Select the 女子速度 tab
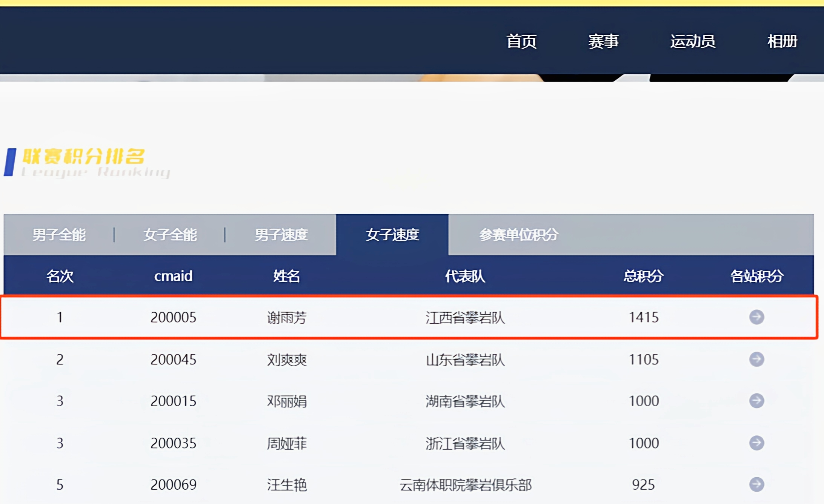824x504 pixels. (x=392, y=235)
